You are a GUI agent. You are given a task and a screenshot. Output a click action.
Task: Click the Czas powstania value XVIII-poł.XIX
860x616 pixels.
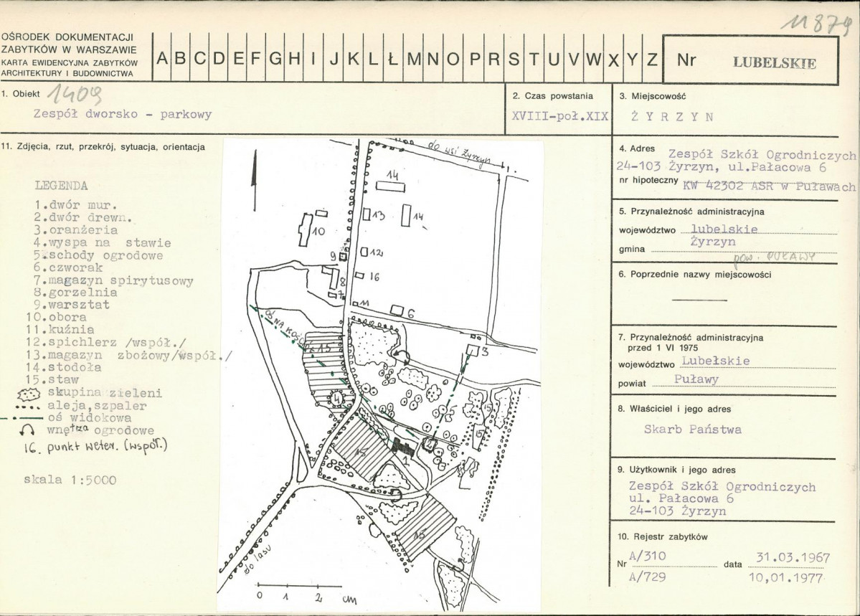pyautogui.click(x=560, y=116)
